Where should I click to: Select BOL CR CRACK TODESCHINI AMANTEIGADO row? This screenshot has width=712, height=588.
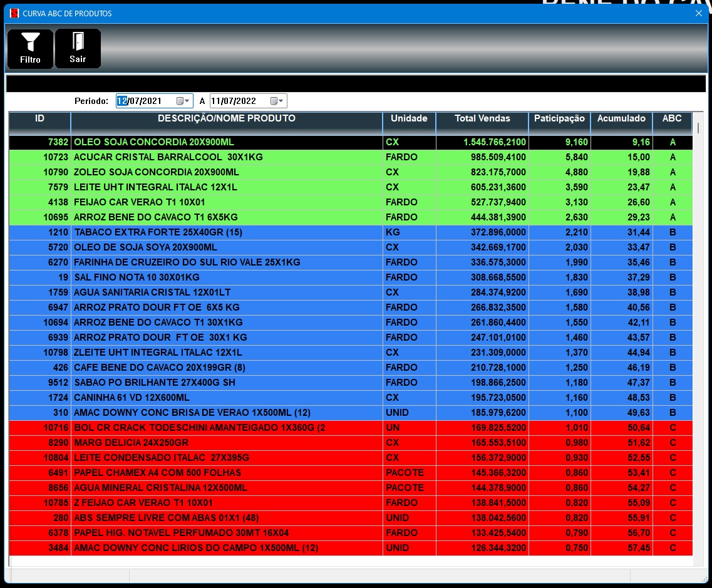351,427
